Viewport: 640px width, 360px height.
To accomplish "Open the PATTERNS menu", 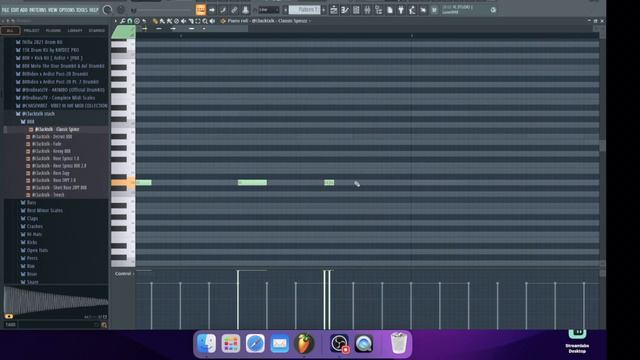I will click(38, 10).
